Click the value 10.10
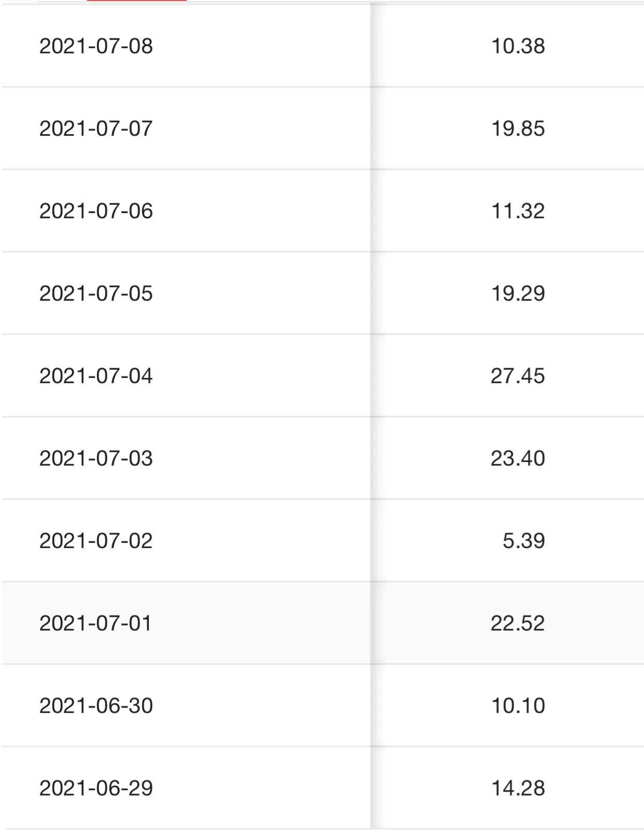Screen dimensions: 644x836 pyautogui.click(x=517, y=705)
